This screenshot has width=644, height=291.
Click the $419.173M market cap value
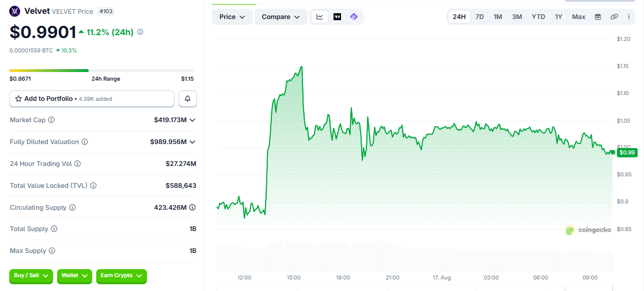pos(171,120)
